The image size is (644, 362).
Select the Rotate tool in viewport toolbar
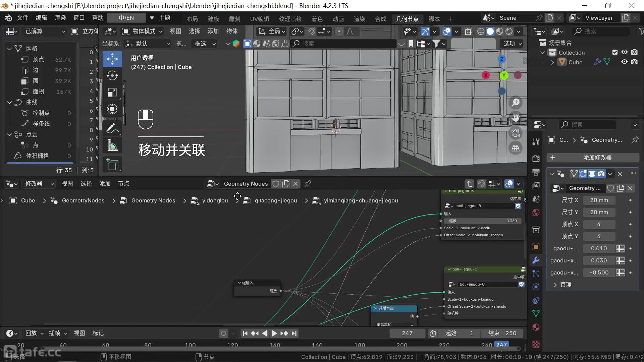point(112,76)
